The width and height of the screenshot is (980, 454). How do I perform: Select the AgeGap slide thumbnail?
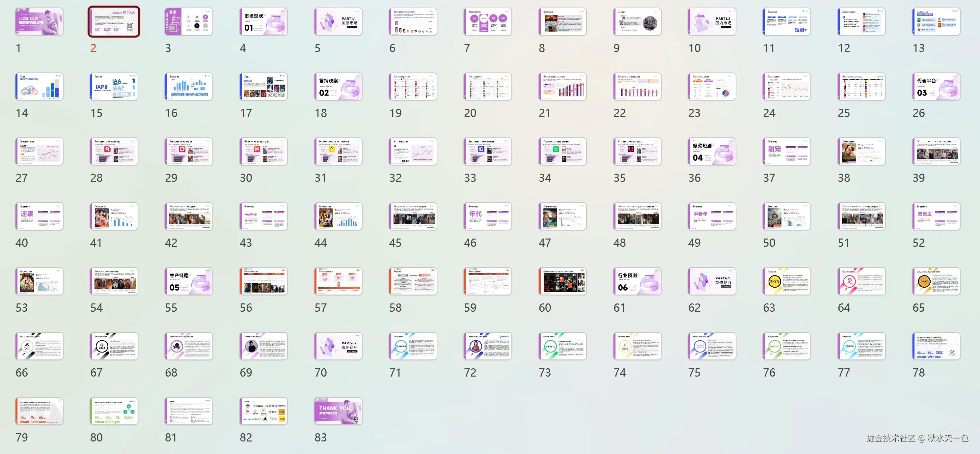point(263,216)
